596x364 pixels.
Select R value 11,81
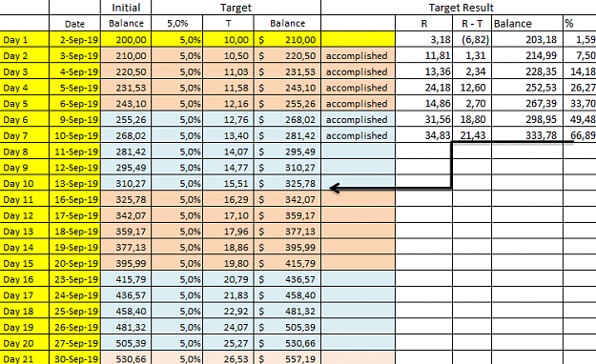423,55
